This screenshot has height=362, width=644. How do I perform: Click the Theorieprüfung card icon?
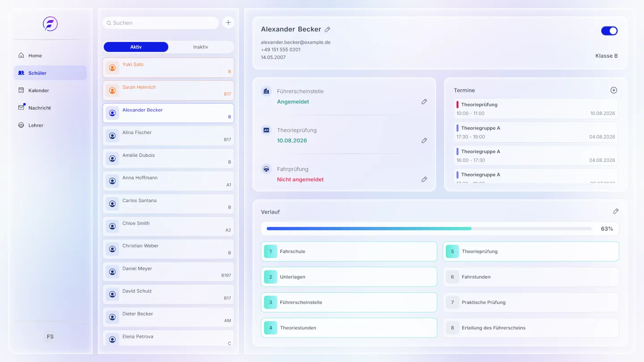click(x=266, y=130)
